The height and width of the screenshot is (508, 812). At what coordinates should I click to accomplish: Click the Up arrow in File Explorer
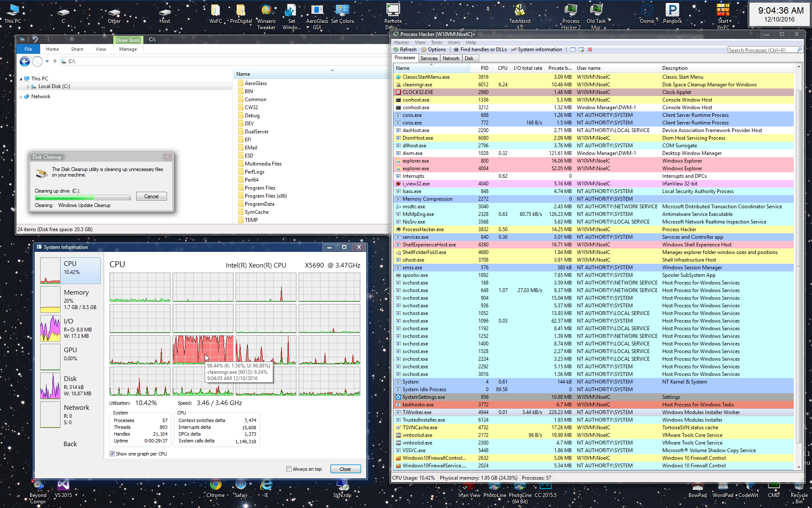pos(55,61)
